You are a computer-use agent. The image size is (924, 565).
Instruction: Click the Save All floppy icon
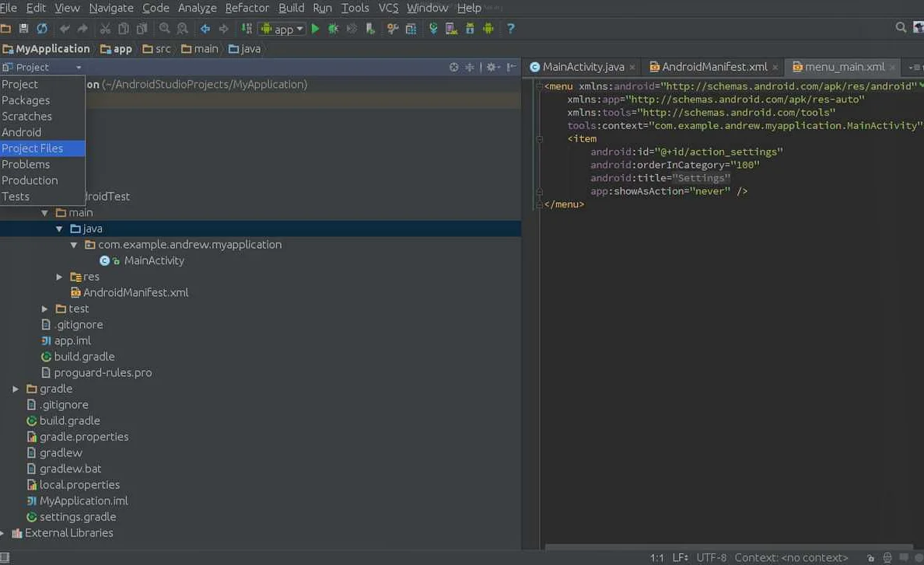23,28
